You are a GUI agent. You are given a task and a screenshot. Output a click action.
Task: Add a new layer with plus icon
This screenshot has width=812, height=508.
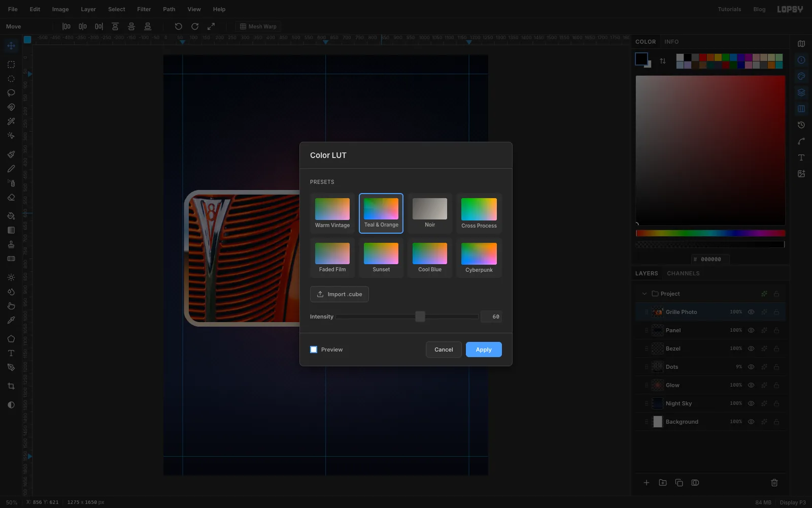[647, 483]
